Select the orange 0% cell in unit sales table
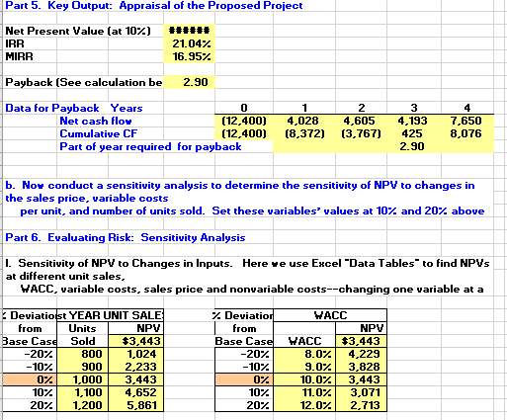 click(x=30, y=379)
